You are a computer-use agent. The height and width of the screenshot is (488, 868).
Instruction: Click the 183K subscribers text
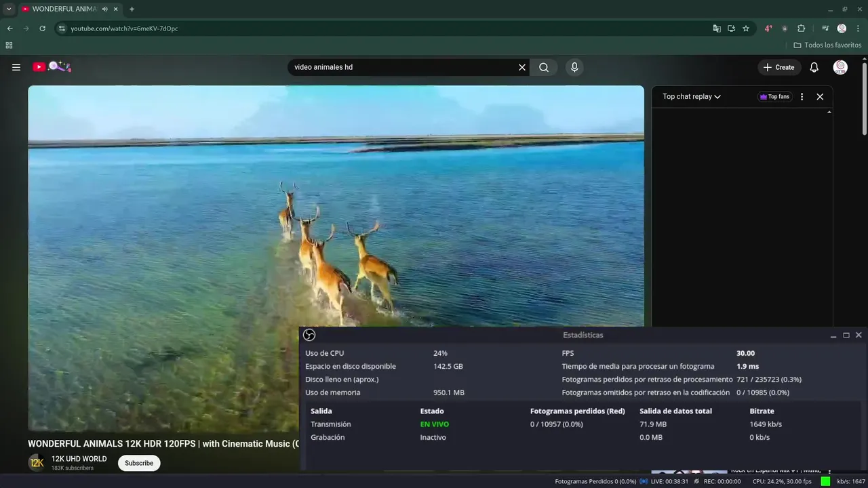73,468
